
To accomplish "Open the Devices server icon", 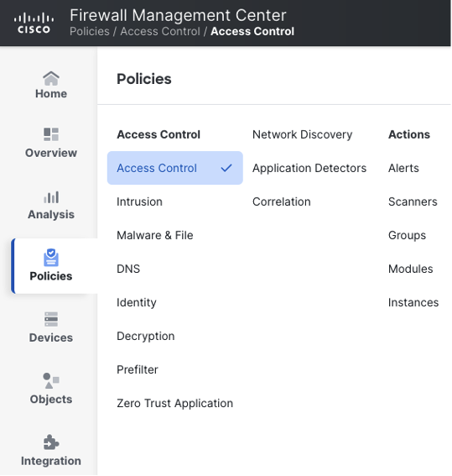I will [x=51, y=319].
